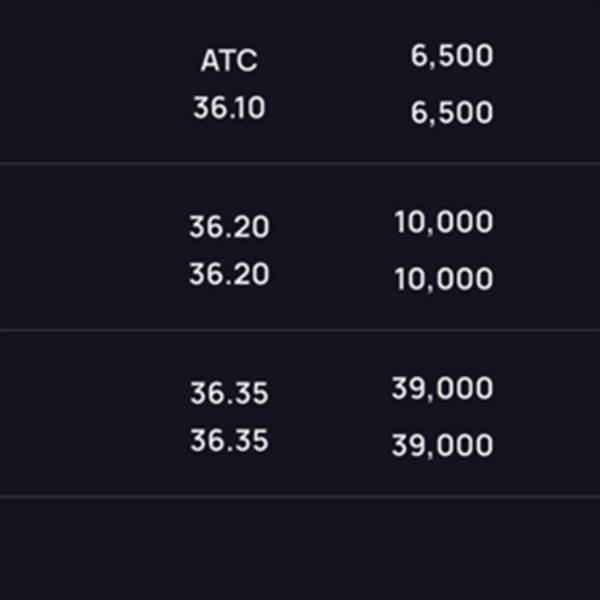
Task: Click the divider line beneath the 36.10 row
Action: tap(300, 163)
